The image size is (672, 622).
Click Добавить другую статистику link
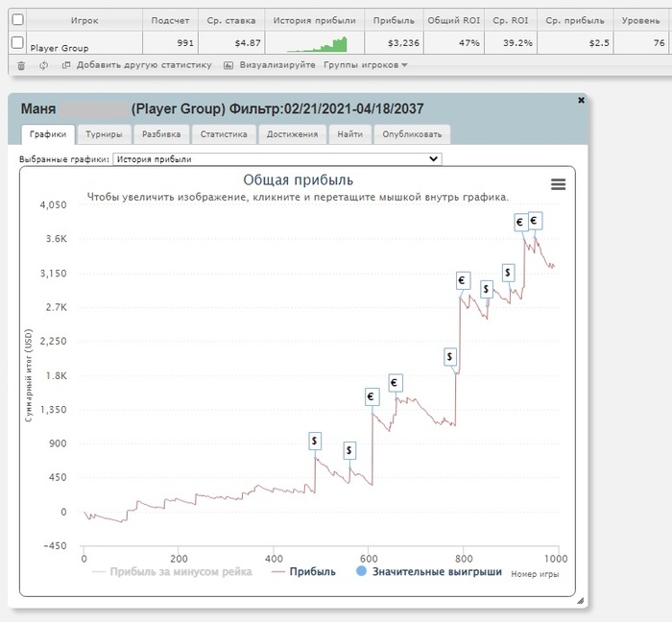[144, 65]
